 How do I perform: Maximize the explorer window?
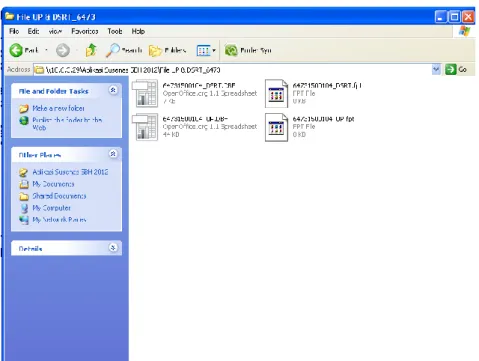454,17
